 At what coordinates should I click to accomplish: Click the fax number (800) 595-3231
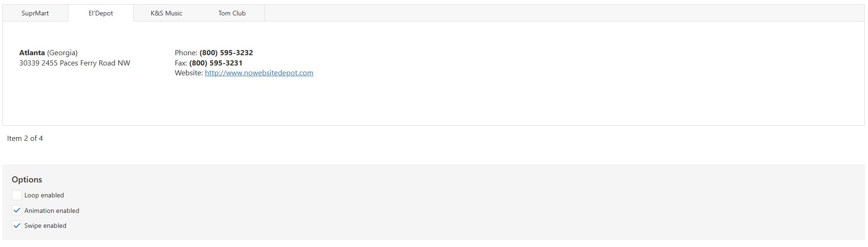coord(216,63)
